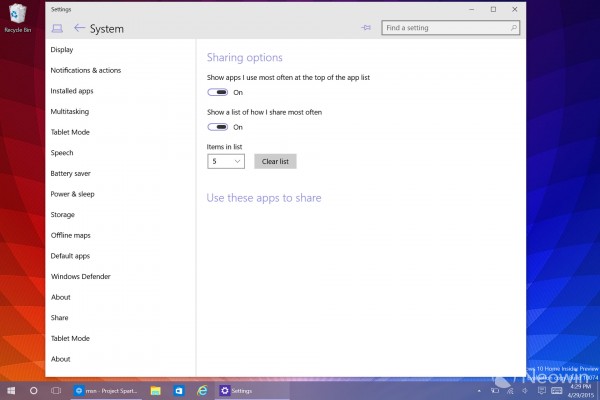
Task: Open the Windows Start button
Action: point(11,390)
